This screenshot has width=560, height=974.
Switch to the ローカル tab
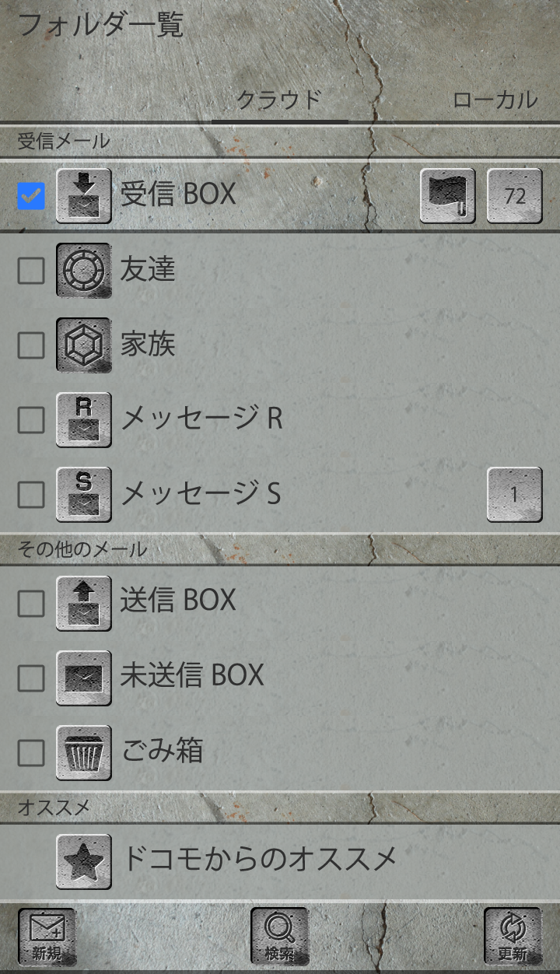495,100
